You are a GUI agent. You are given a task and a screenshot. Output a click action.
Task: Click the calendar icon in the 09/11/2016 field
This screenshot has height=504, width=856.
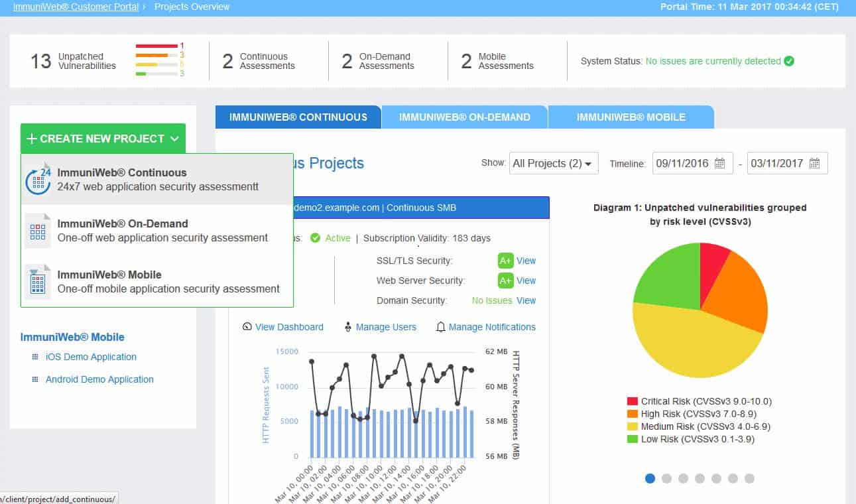pos(720,163)
